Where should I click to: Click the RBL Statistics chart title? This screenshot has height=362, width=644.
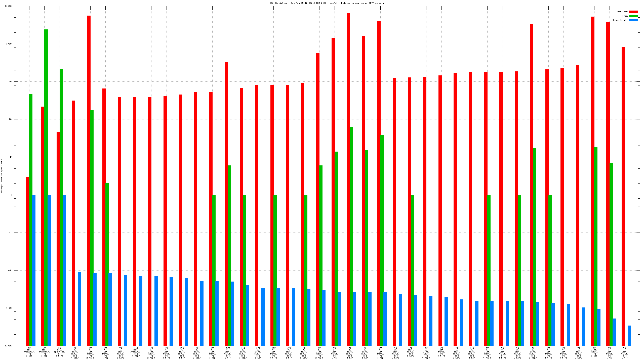(x=327, y=3)
